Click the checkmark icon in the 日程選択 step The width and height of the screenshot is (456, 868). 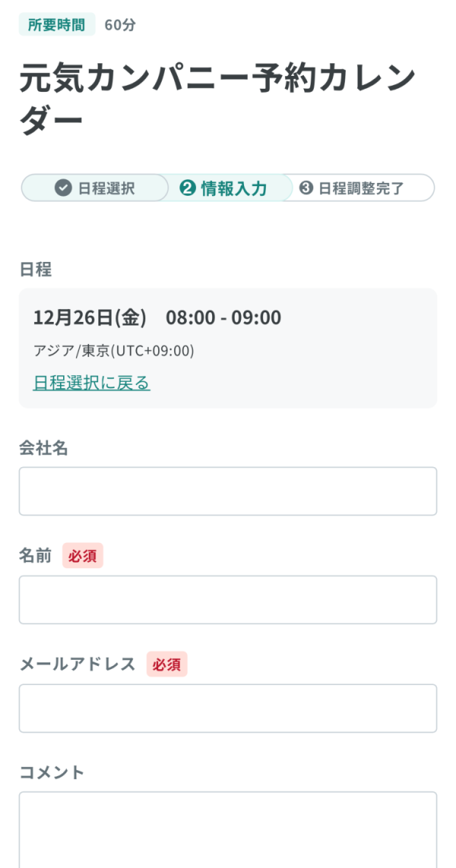[x=64, y=188]
